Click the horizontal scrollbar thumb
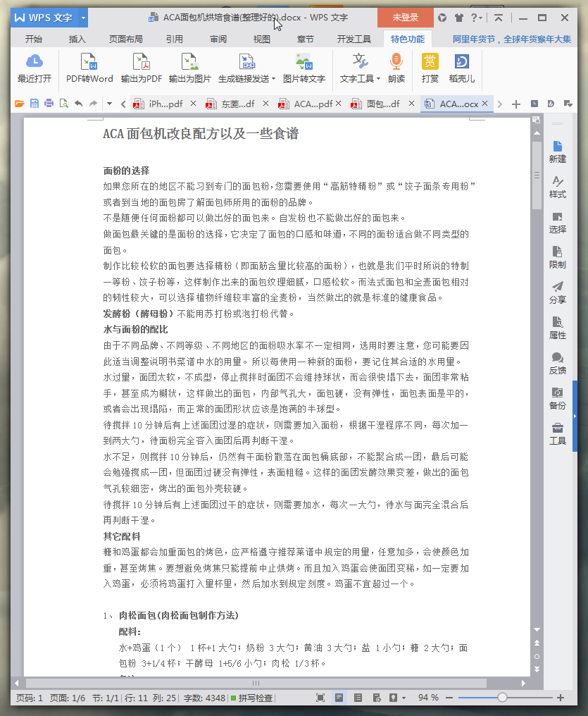 [x=256, y=683]
